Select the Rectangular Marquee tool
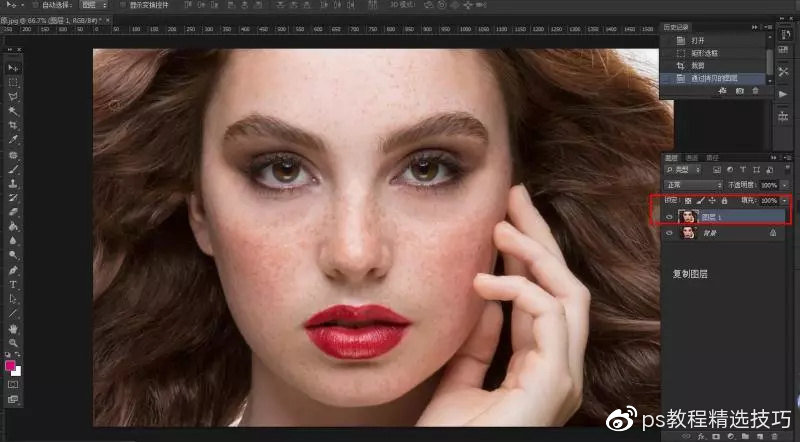The image size is (800, 442). (13, 82)
